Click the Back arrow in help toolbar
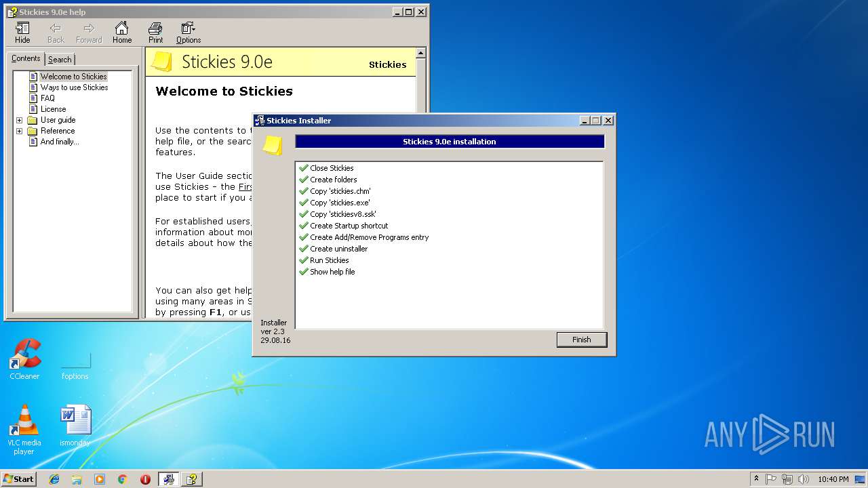The image size is (868, 488). point(56,33)
